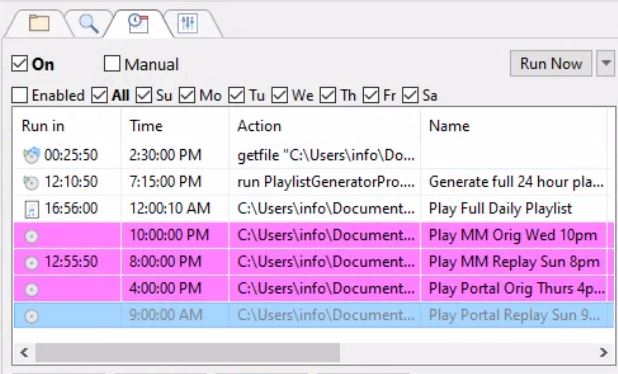This screenshot has height=374, width=618.
Task: Sort by the Action column header
Action: coord(324,126)
